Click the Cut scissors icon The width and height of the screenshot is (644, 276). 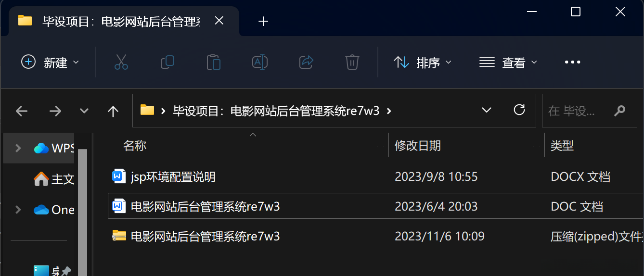[x=121, y=62]
